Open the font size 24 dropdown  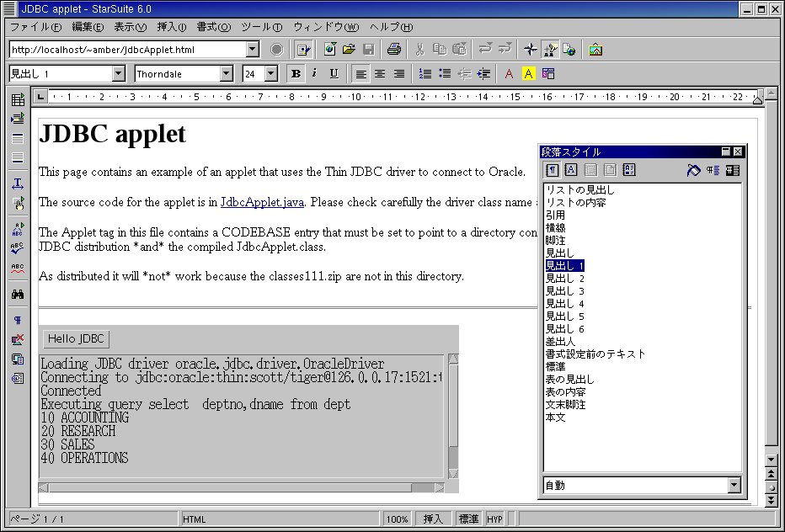pyautogui.click(x=271, y=74)
